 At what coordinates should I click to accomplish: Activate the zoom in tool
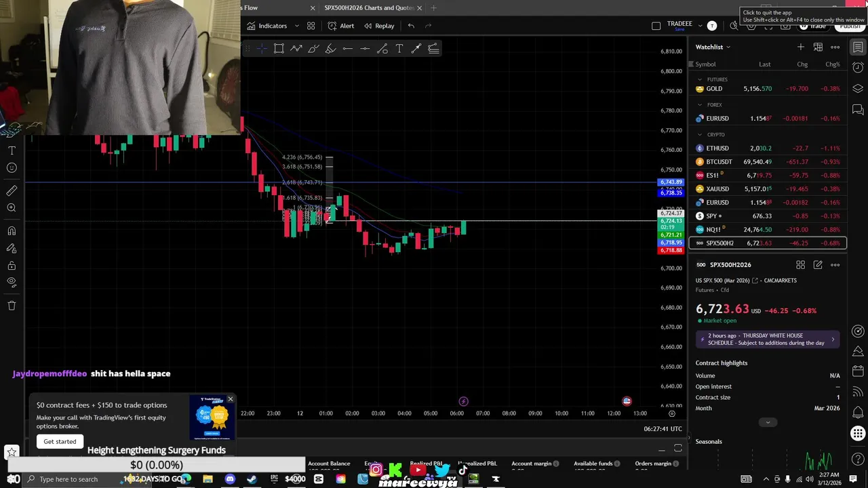click(x=12, y=208)
